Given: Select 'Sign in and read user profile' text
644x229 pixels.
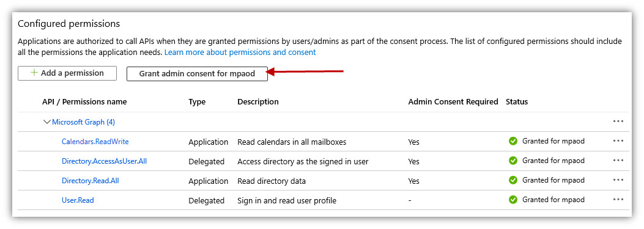Looking at the screenshot, I should 287,201.
